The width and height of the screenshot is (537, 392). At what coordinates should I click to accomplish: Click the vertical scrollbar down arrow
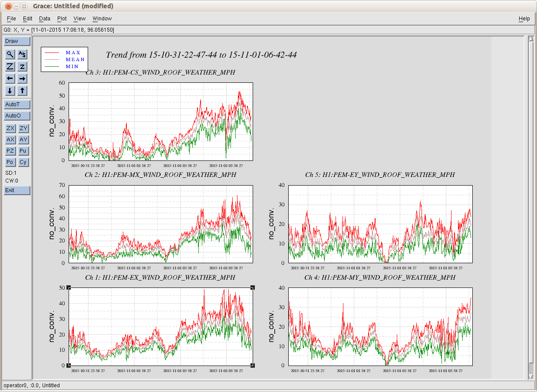click(x=531, y=376)
